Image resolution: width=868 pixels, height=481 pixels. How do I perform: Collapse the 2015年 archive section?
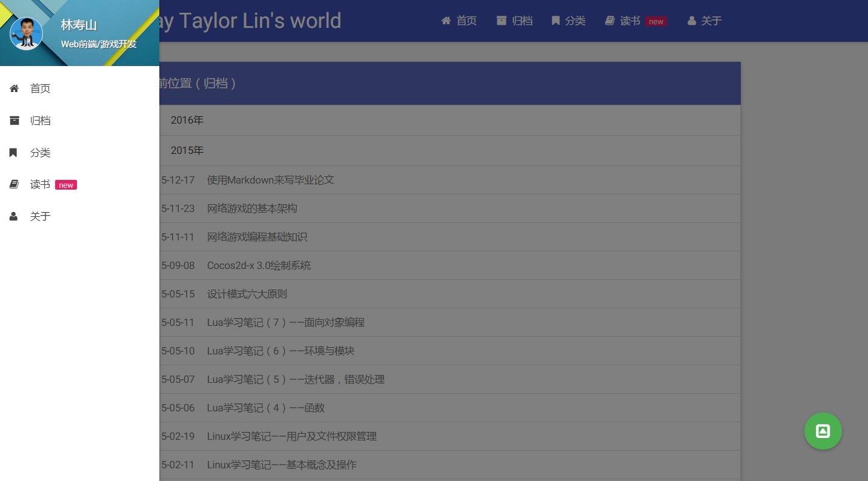click(x=187, y=150)
